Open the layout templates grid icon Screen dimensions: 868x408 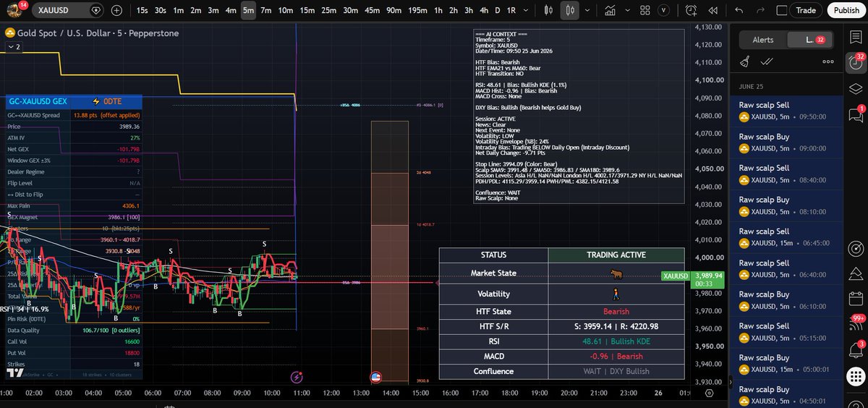click(644, 11)
